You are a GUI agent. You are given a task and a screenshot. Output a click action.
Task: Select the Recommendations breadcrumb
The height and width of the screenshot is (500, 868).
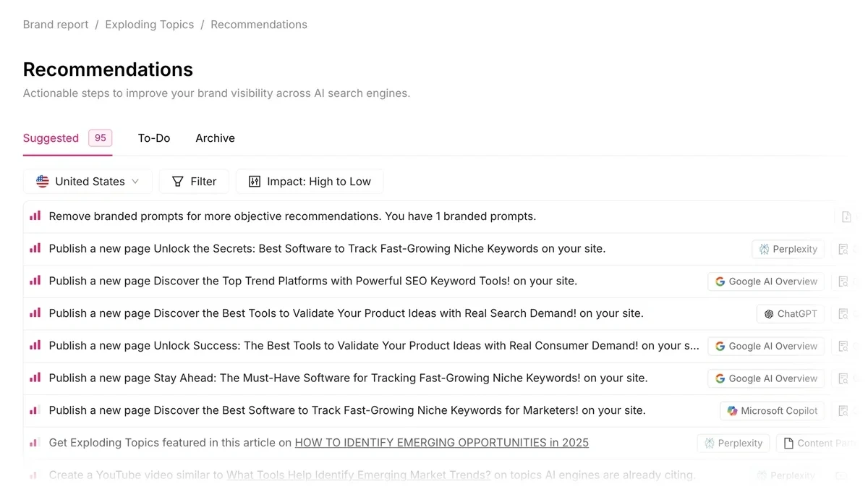(259, 25)
